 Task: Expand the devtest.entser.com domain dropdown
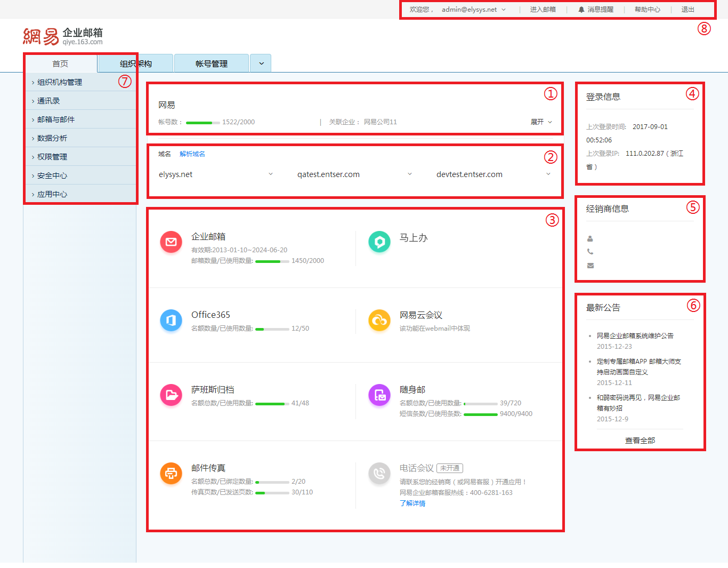[548, 174]
